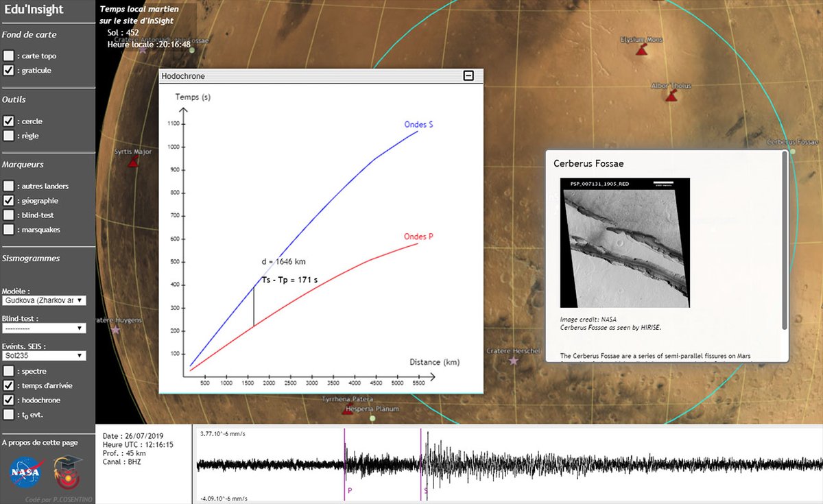The height and width of the screenshot is (504, 823).
Task: Click the Cerberus Fossae info panel scrollbar
Action: (x=785, y=240)
